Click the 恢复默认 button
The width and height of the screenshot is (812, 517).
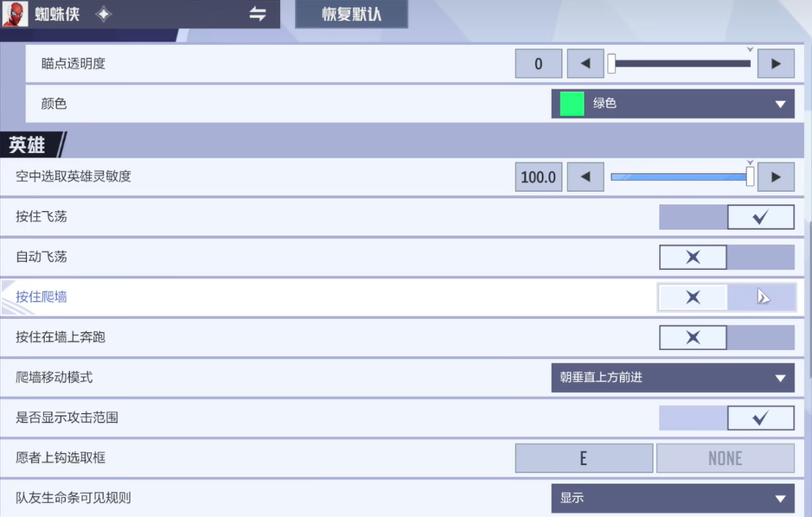pos(351,14)
